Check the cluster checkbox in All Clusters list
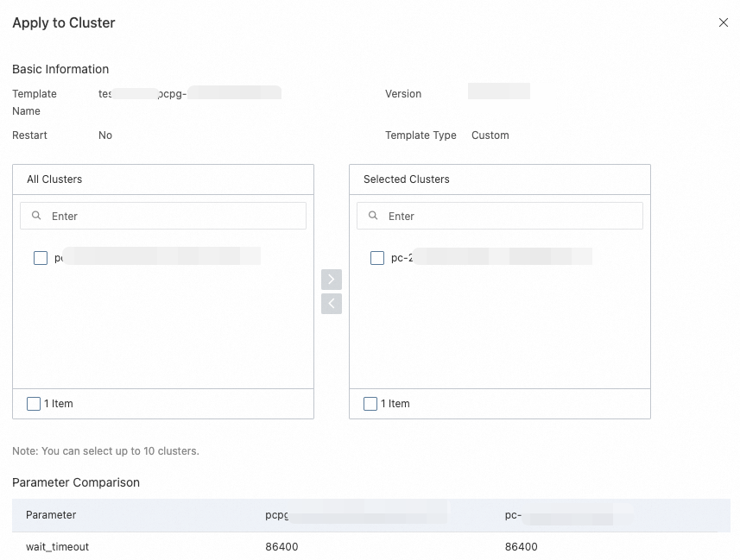 tap(41, 257)
